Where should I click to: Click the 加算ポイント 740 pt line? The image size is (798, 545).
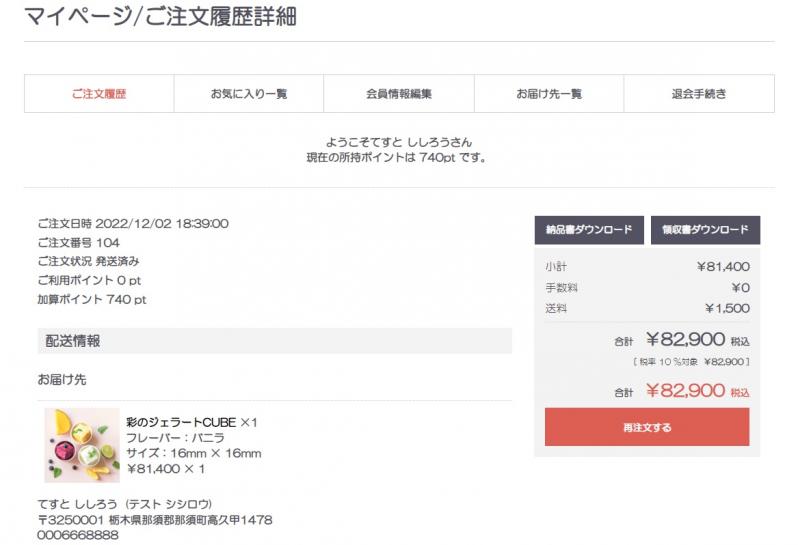coord(92,300)
